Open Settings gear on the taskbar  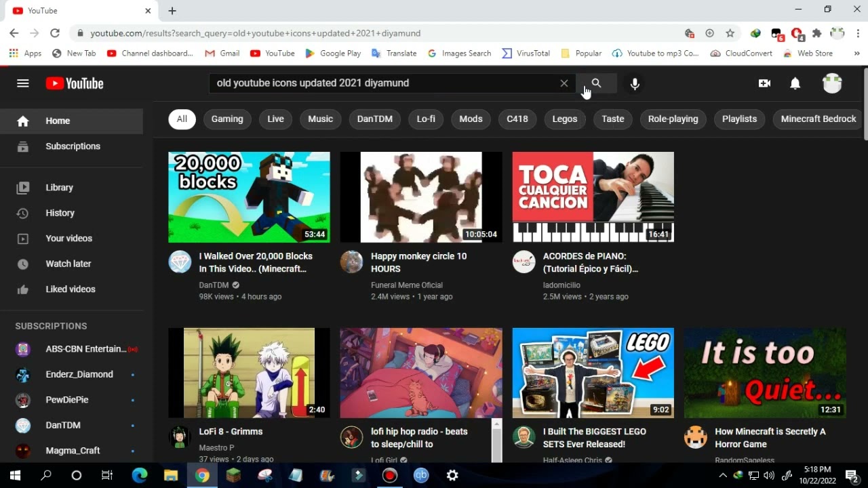452,476
